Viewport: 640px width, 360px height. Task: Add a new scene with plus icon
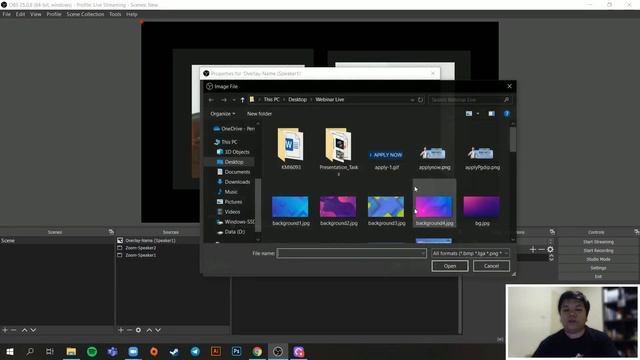click(x=5, y=330)
